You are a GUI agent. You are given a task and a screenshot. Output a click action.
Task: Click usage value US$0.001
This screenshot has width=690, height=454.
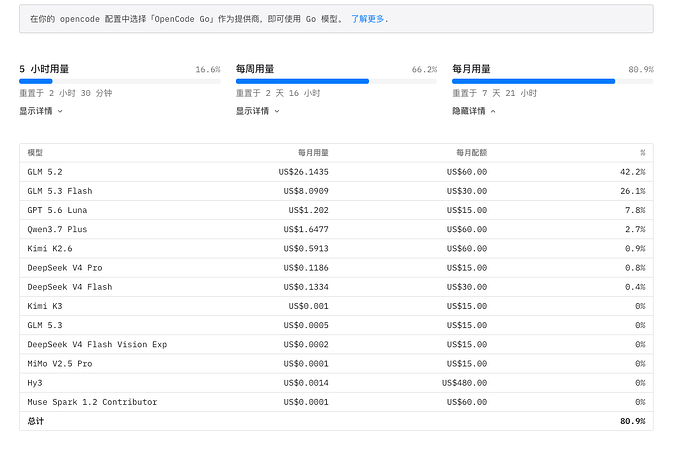308,306
